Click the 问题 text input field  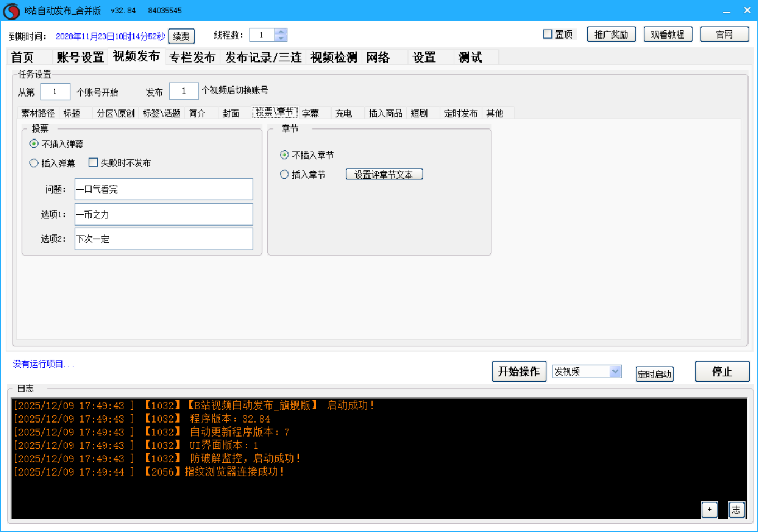pos(164,189)
